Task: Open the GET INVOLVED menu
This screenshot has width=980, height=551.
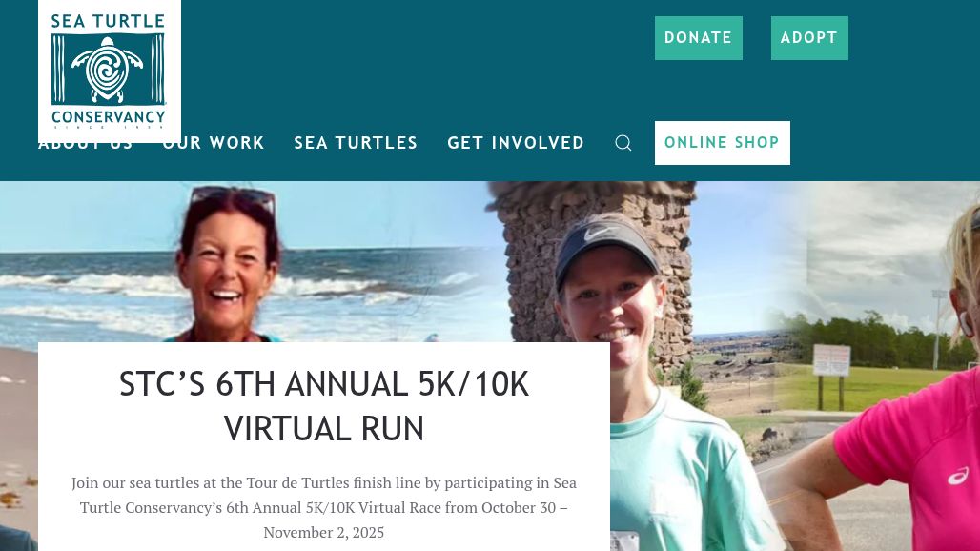Action: click(x=516, y=143)
